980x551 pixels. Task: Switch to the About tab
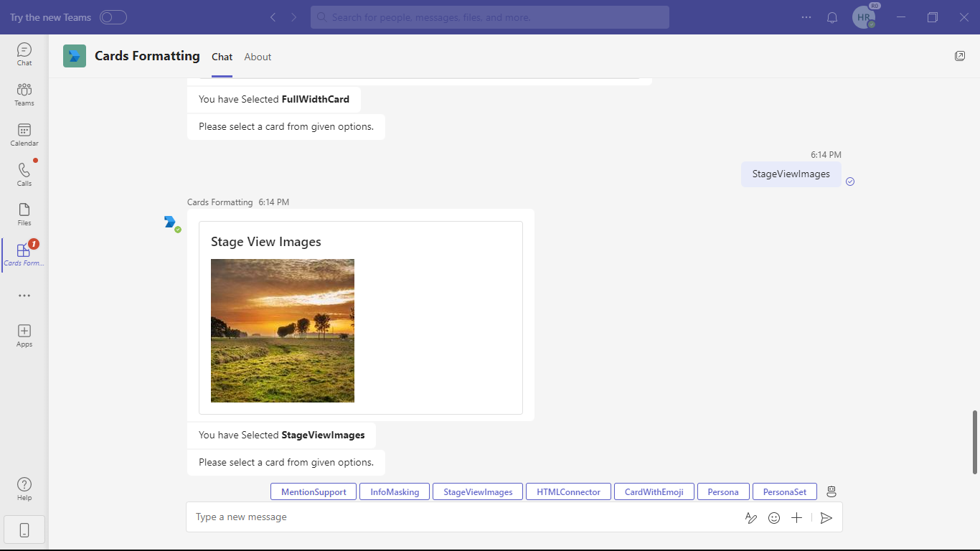[258, 57]
